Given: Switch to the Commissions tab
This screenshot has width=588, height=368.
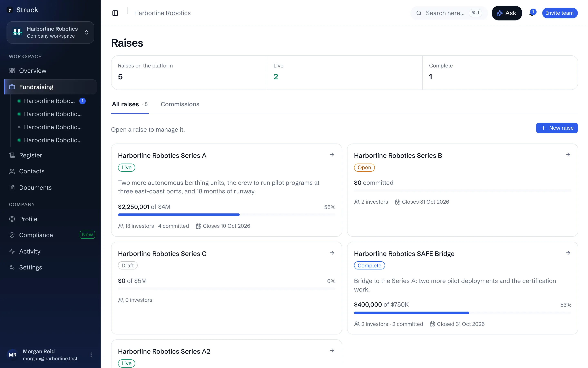Looking at the screenshot, I should click(x=180, y=104).
